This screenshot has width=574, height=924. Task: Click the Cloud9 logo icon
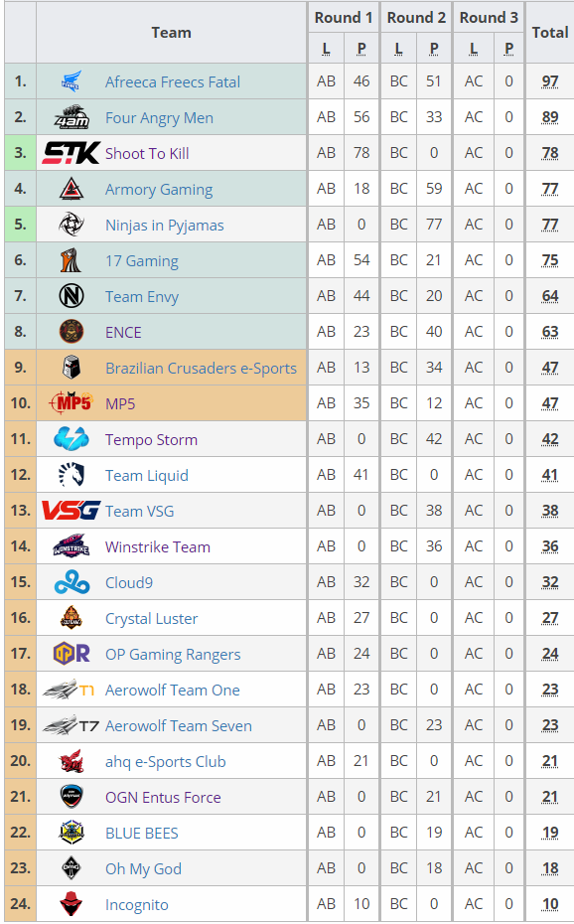[72, 582]
